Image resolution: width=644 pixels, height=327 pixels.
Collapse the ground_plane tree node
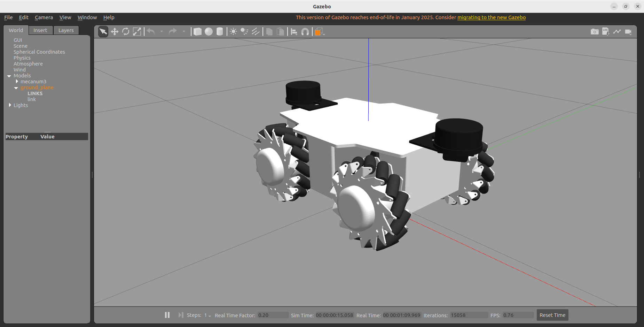pyautogui.click(x=16, y=88)
